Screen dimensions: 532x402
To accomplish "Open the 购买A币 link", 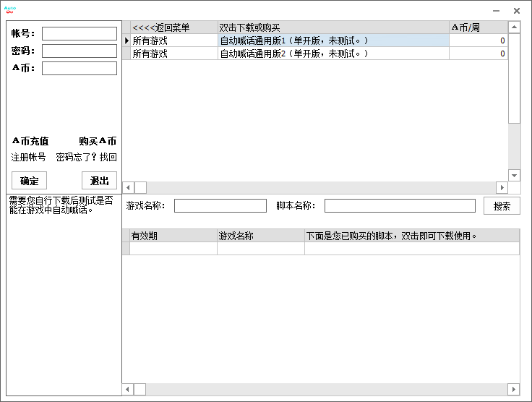I will [98, 141].
